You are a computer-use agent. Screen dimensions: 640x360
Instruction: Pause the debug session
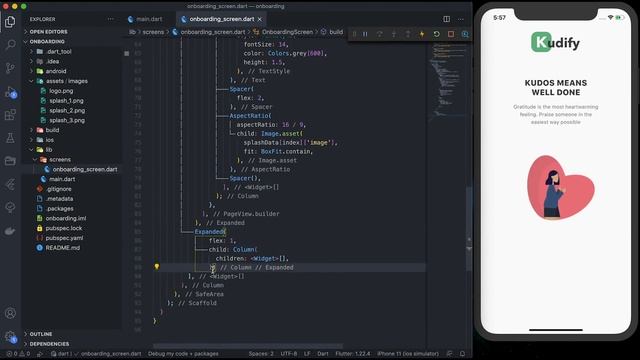[365, 34]
